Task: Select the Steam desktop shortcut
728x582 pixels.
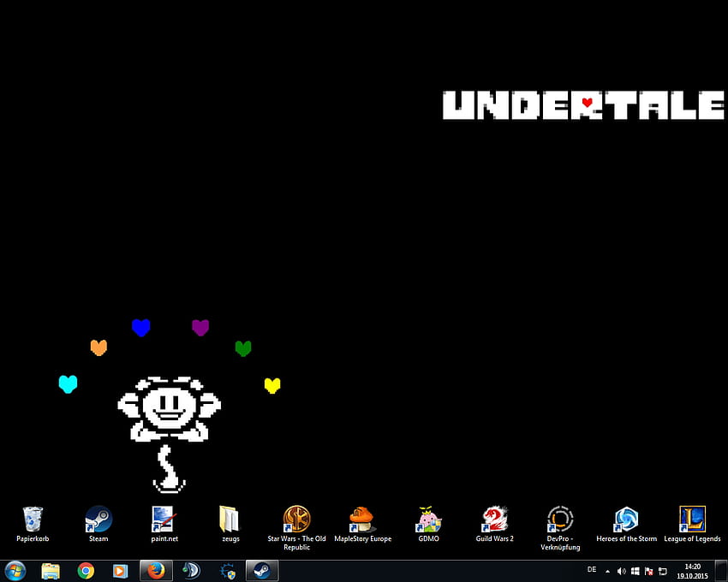Action: [98, 525]
